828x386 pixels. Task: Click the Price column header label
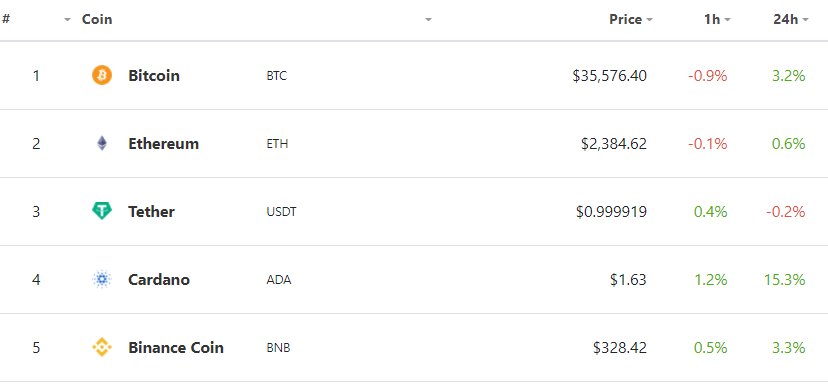(x=625, y=20)
